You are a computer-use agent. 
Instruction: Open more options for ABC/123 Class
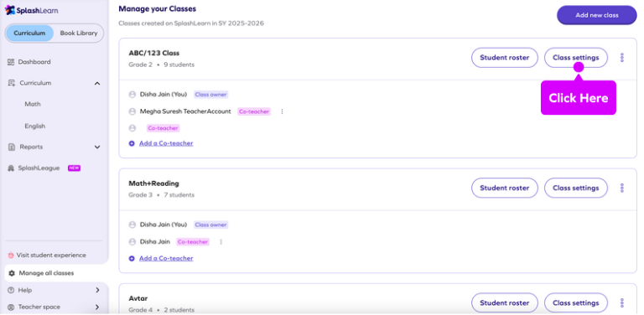tap(622, 58)
